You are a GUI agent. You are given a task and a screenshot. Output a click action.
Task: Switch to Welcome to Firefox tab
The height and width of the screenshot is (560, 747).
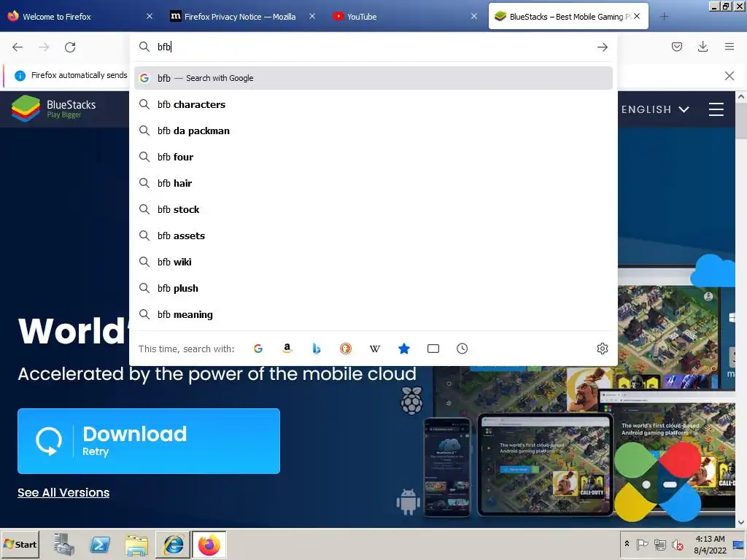[80, 16]
